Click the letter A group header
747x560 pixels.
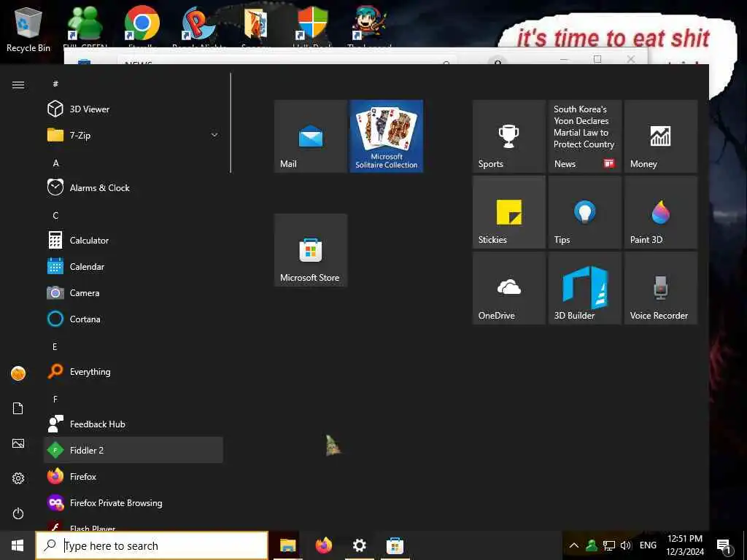click(55, 163)
